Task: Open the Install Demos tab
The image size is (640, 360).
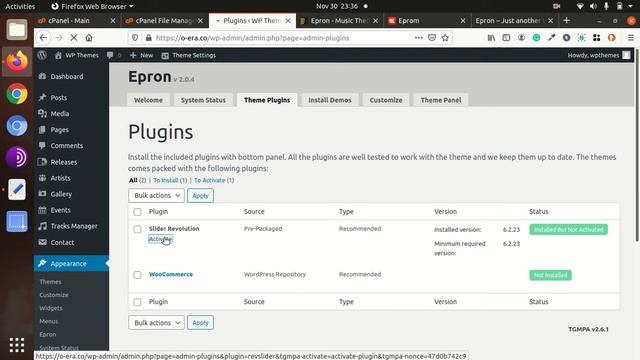Action: [330, 100]
